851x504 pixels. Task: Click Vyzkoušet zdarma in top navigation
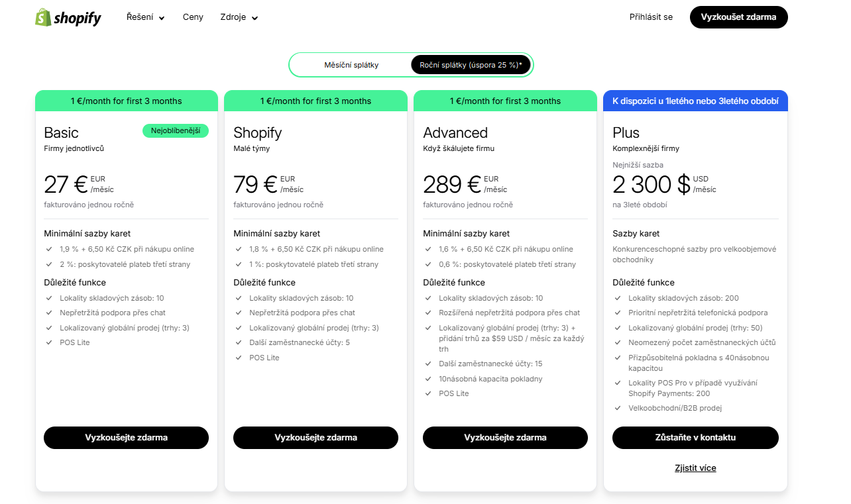pos(738,17)
